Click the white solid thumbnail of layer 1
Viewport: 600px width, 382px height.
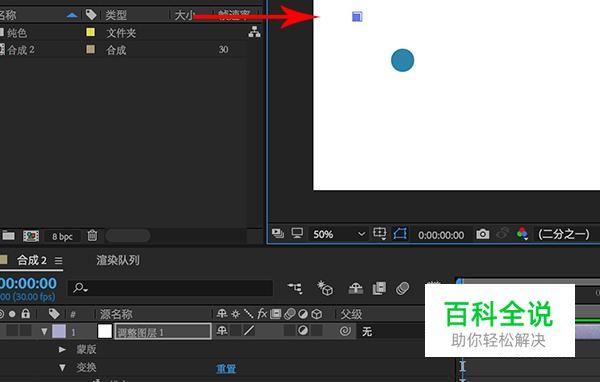[x=104, y=331]
